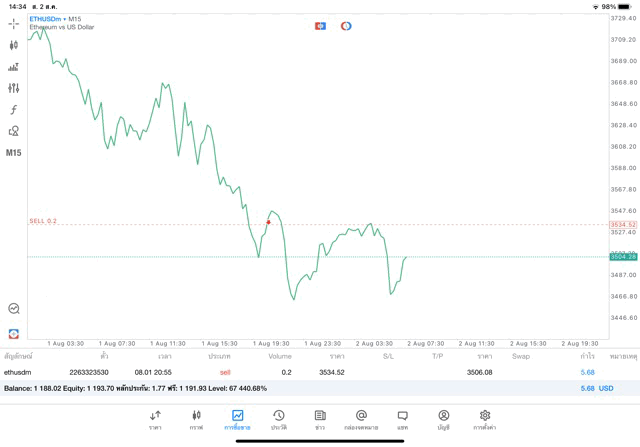Open chart settings sliders icon

point(14,89)
